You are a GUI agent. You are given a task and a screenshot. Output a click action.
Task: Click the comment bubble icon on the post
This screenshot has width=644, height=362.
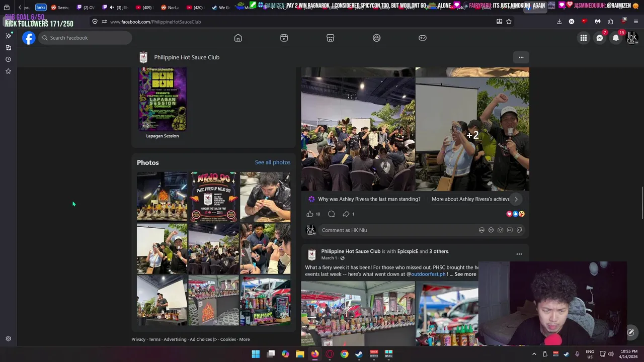(332, 214)
